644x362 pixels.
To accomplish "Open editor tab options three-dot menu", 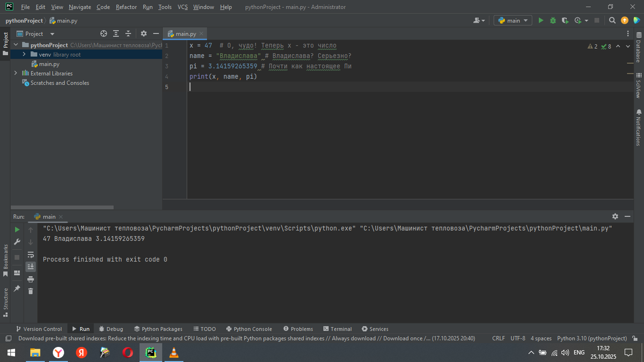I will [x=628, y=34].
